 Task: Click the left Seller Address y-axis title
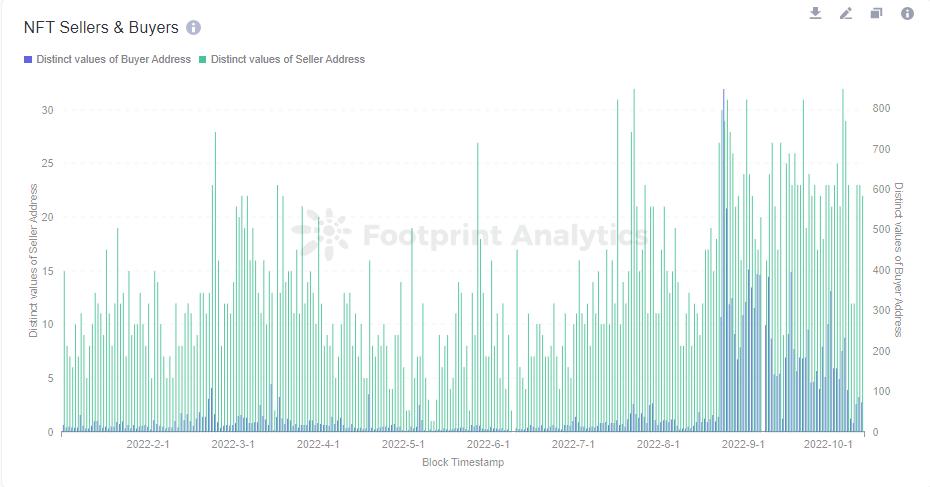tap(33, 260)
